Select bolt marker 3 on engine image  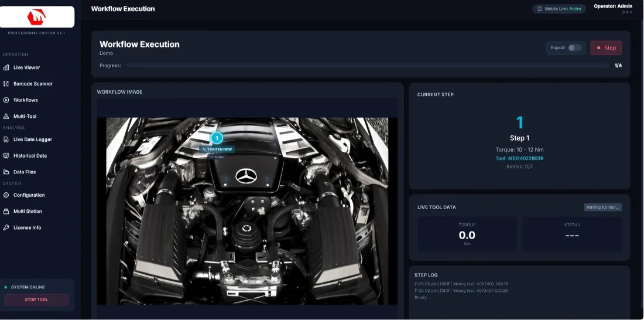tap(225, 179)
